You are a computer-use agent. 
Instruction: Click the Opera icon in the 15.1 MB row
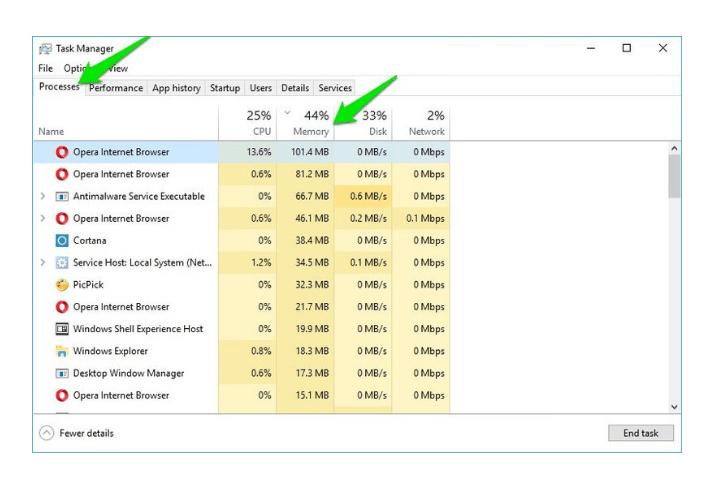pos(62,395)
